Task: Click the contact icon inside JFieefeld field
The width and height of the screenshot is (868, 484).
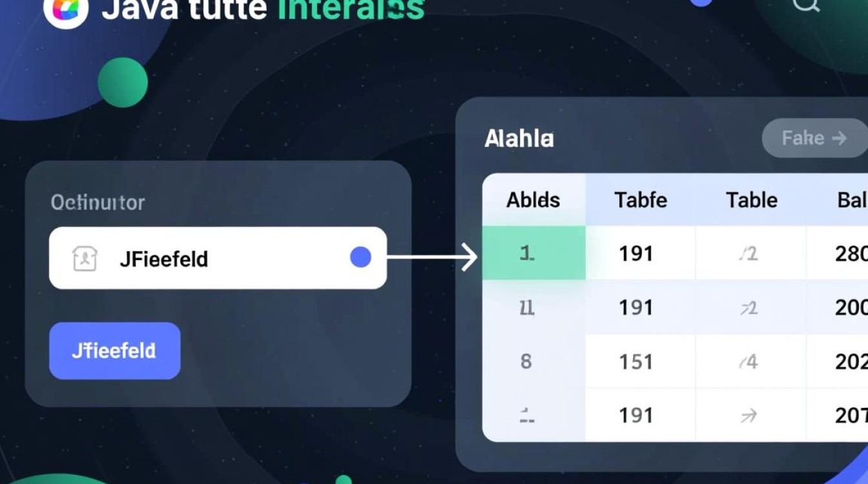Action: 84,259
